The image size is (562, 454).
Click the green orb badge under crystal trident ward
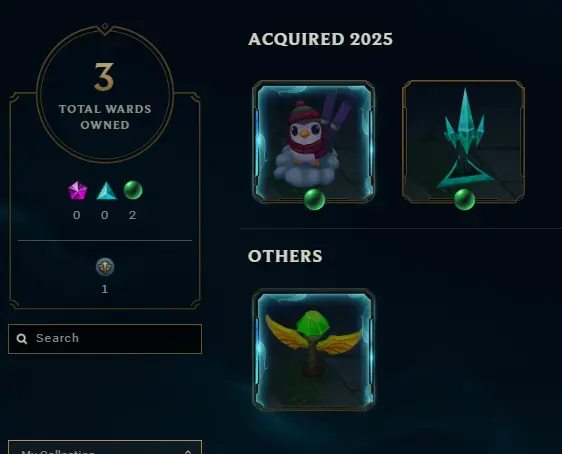pos(464,200)
